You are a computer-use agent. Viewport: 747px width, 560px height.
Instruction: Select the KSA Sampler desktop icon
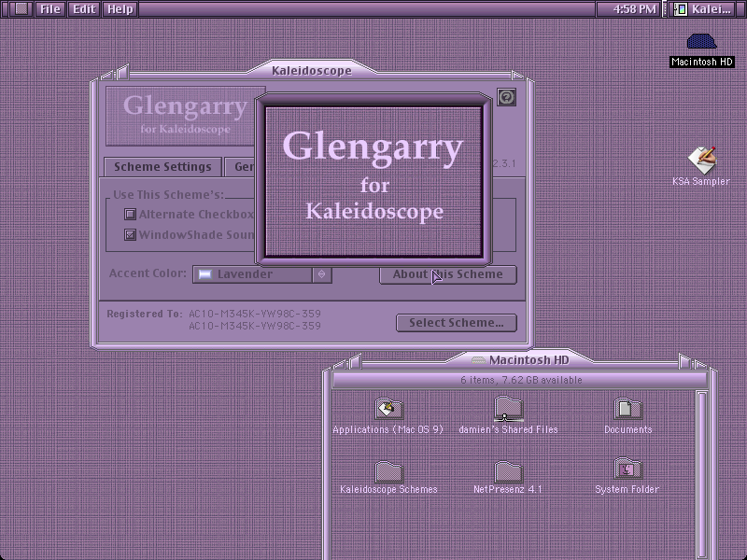click(x=702, y=160)
